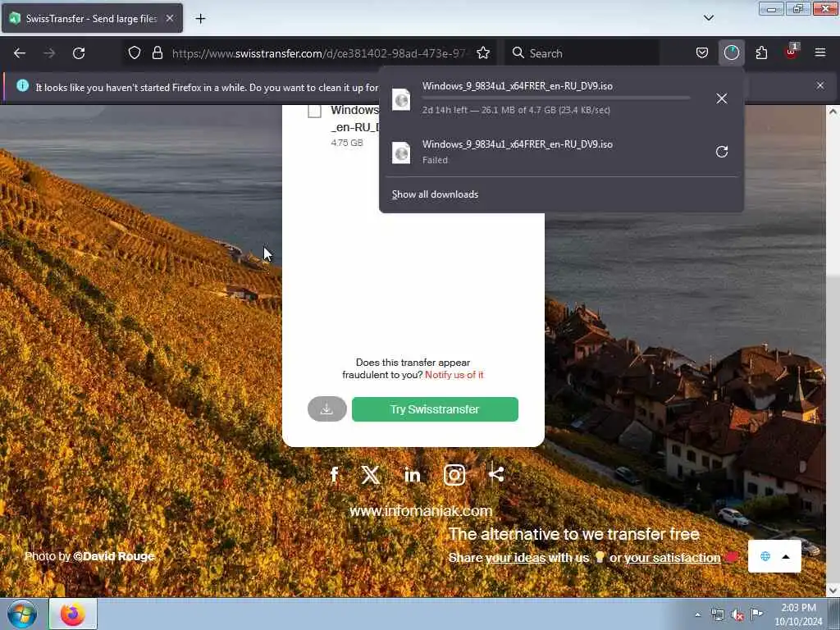Open the X (Twitter) social icon
The width and height of the screenshot is (840, 630).
371,475
